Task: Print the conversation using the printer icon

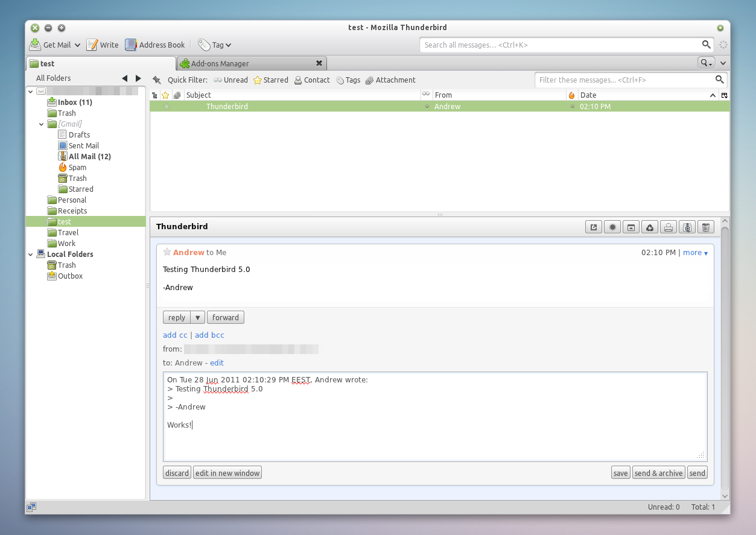Action: [x=669, y=227]
